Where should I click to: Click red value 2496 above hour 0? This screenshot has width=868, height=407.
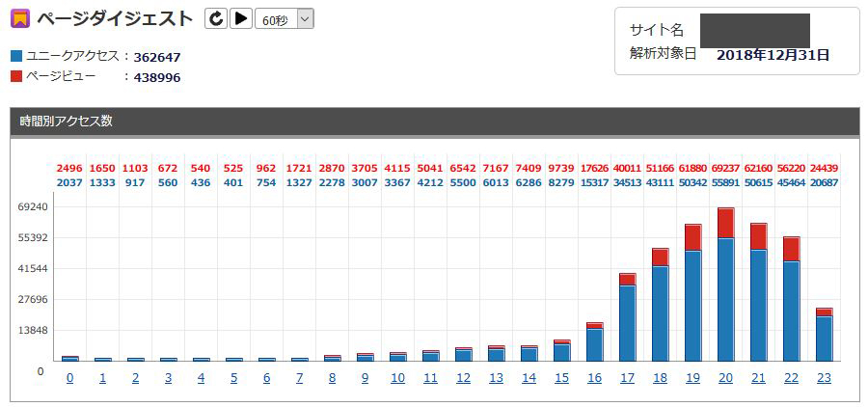click(x=69, y=169)
